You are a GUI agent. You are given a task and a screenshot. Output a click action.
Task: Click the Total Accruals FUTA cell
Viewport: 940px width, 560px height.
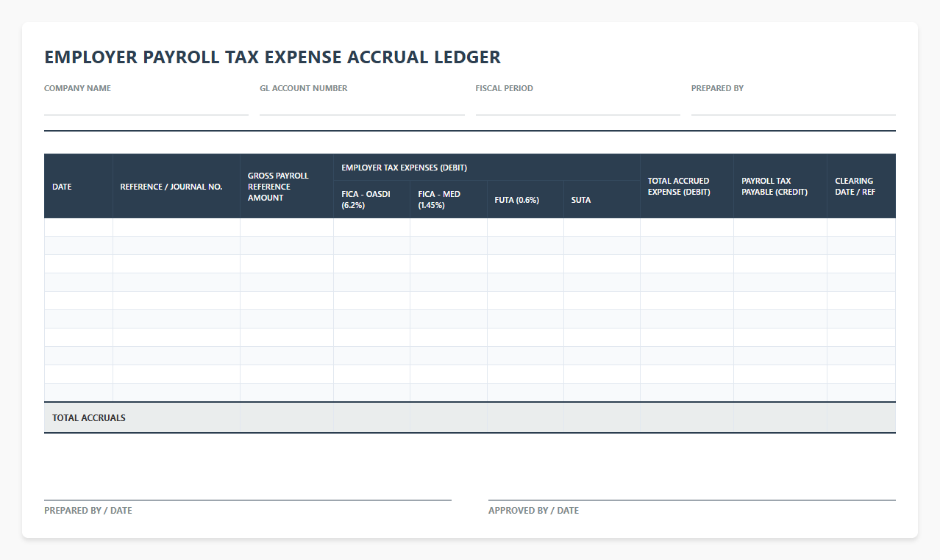(525, 417)
